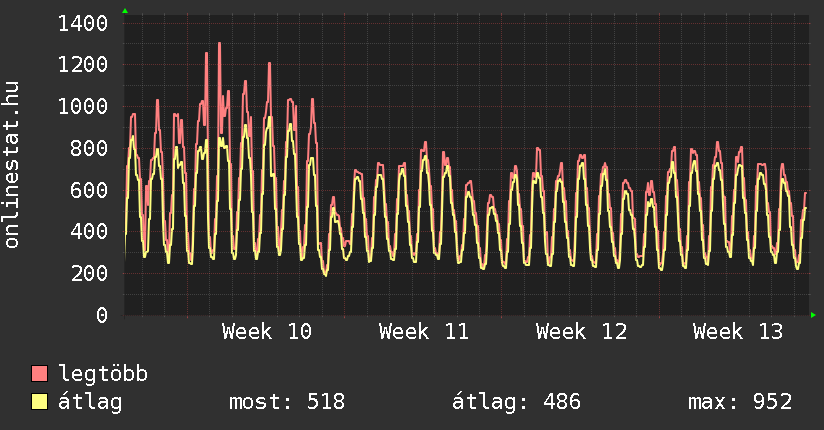The height and width of the screenshot is (430, 824).
Task: Click the tallest red peak in the graph
Action: [x=219, y=45]
